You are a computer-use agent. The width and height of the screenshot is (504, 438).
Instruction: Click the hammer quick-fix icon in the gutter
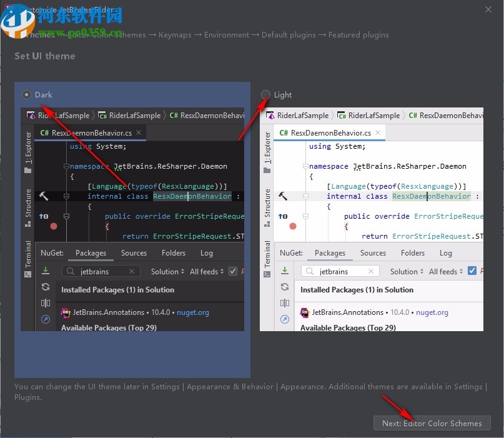click(43, 196)
